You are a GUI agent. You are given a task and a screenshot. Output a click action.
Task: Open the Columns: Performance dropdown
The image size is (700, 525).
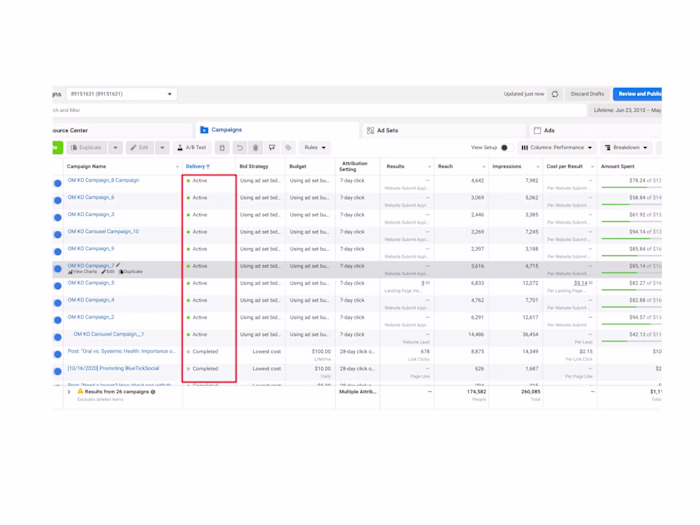[x=557, y=148]
